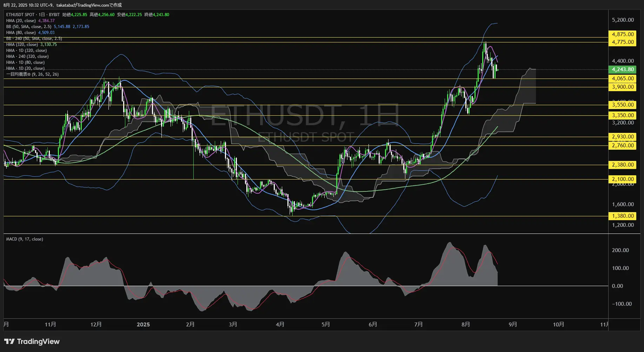The image size is (644, 352).
Task: Select the BB (50, SMA, close, 2.5) indicator legend
Action: pos(29,27)
